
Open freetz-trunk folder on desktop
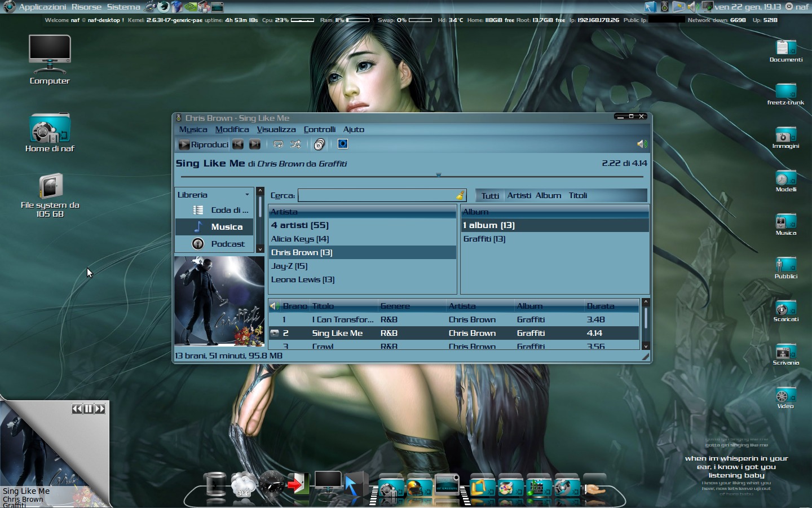[785, 94]
